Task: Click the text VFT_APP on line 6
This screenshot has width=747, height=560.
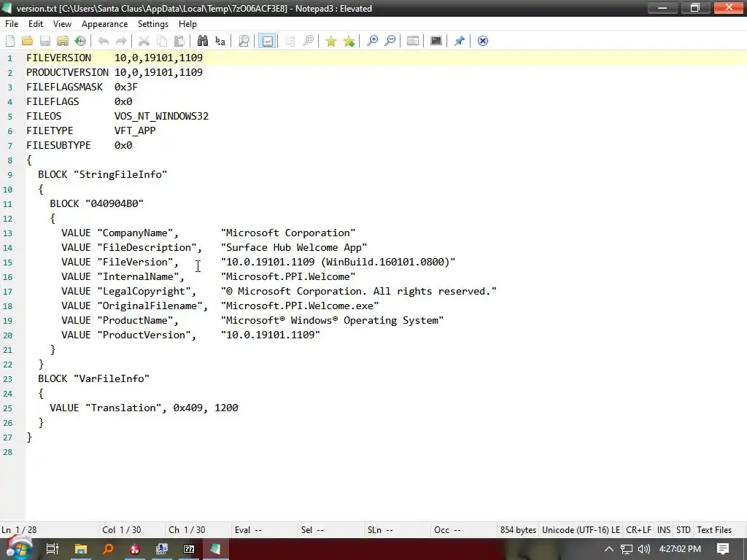Action: pos(135,131)
